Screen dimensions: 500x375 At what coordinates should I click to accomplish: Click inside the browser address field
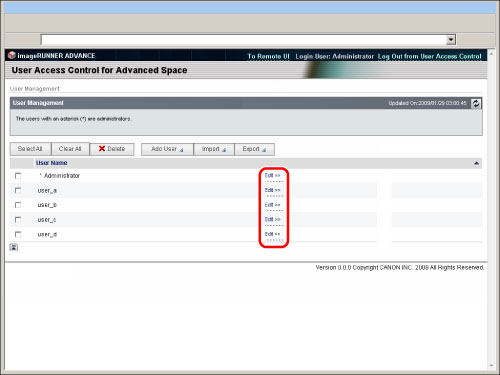[243, 40]
